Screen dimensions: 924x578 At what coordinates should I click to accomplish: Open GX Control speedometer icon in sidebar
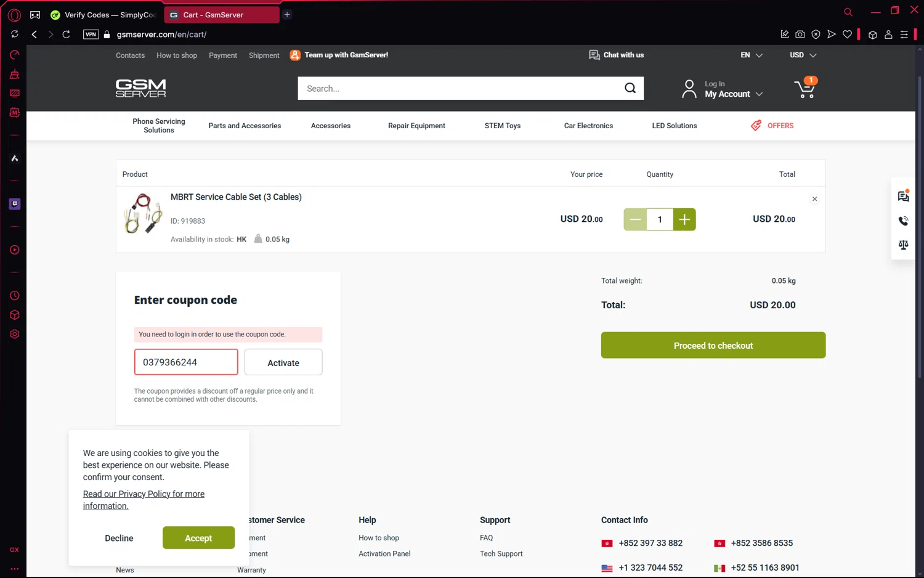click(15, 55)
